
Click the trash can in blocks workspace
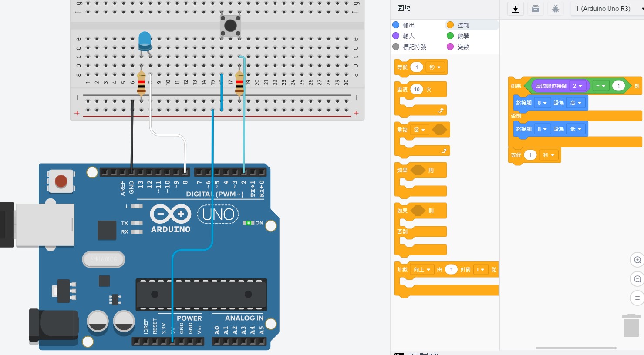click(x=631, y=325)
